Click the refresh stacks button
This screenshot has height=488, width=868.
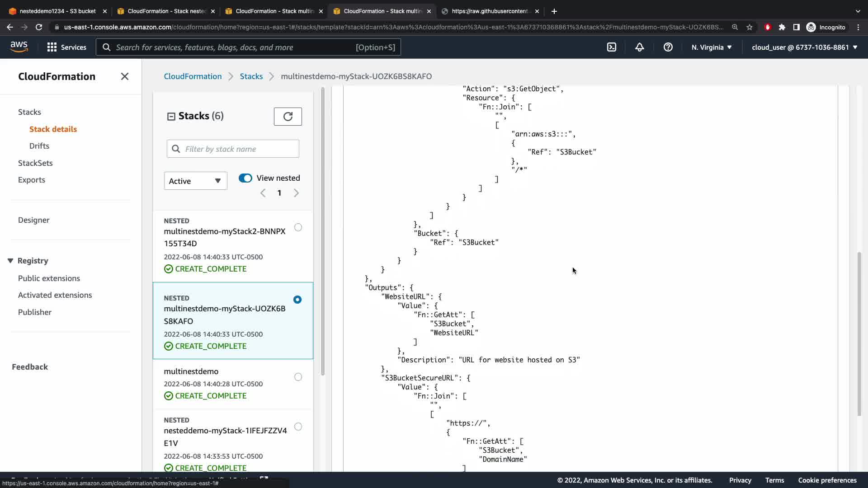pos(288,117)
